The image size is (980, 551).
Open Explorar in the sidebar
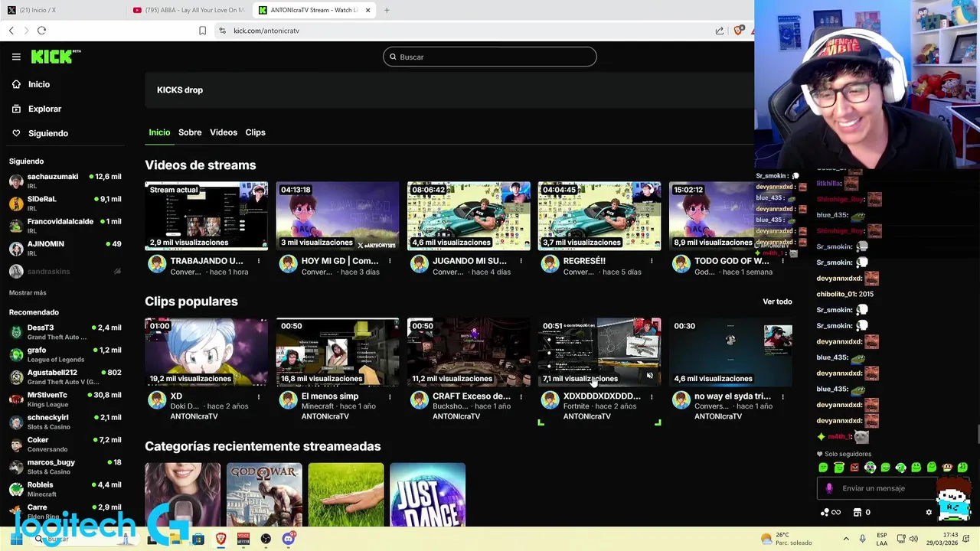click(x=44, y=109)
